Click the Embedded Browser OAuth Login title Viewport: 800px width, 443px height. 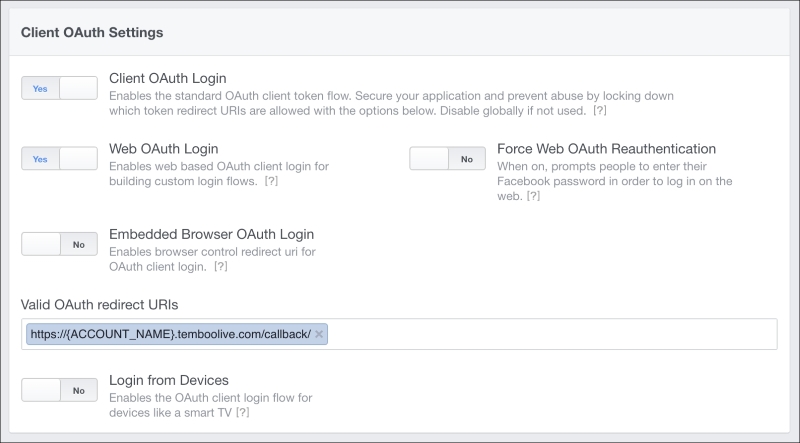tap(211, 234)
